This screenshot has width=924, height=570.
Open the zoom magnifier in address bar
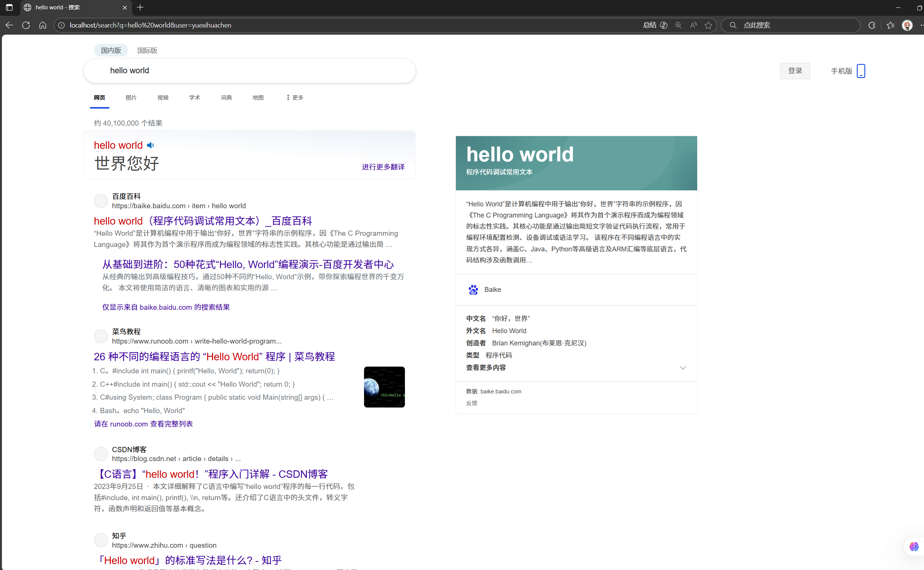678,25
